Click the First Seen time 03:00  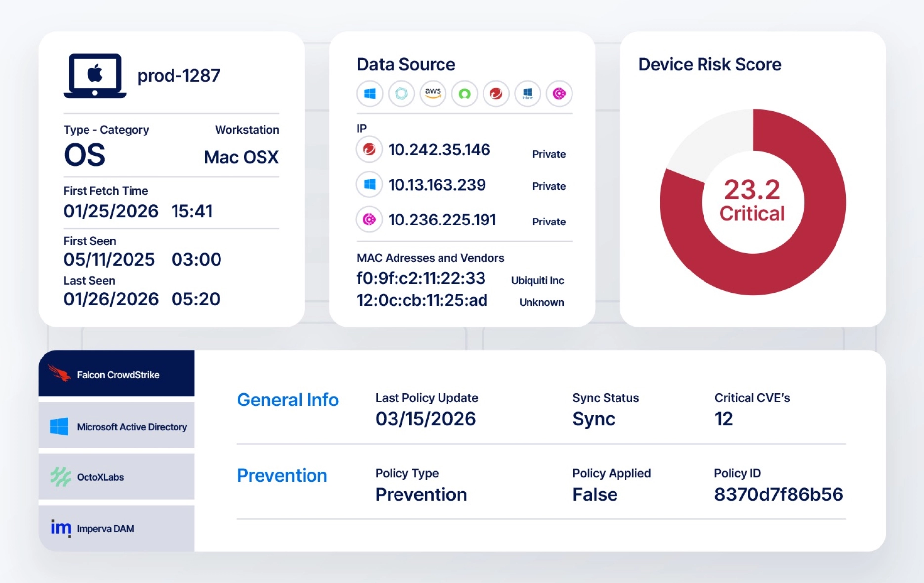(196, 259)
